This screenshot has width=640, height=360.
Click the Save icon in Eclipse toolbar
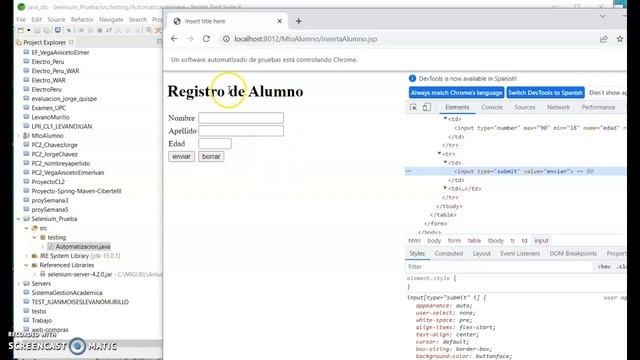click(x=37, y=30)
